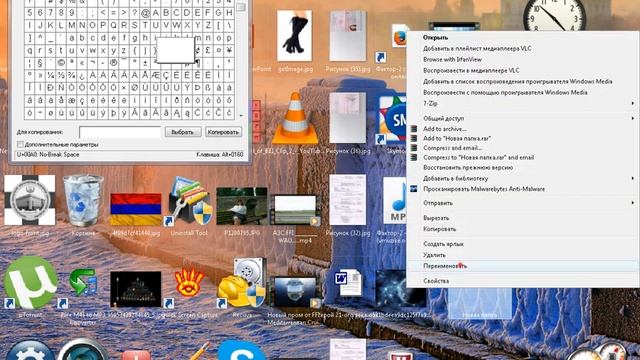Select the dark pyramid image icon
Viewport: 640px width, 360px height.
136,289
